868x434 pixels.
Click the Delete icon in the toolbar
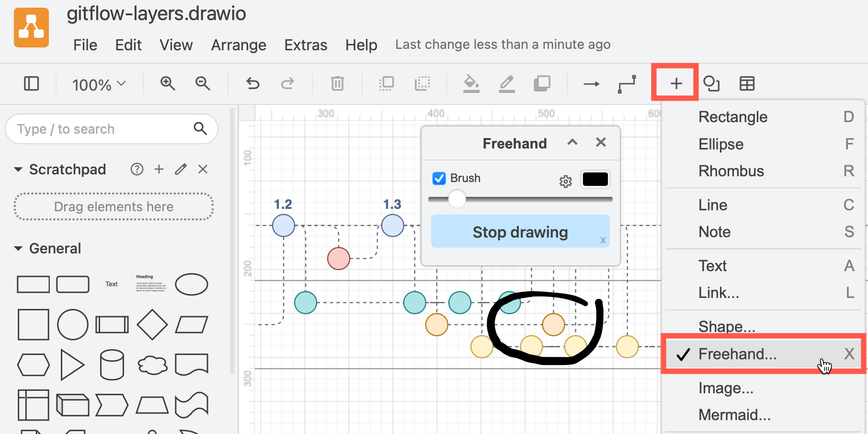coord(337,83)
